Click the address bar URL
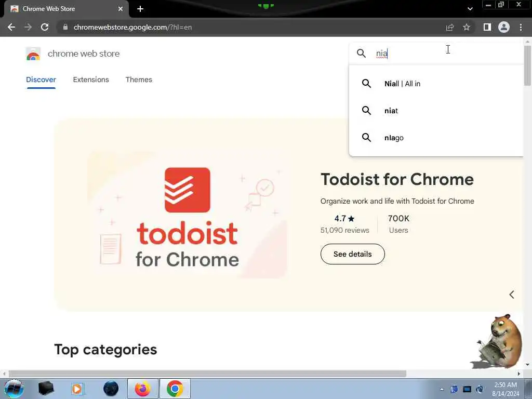Screen dimensions: 532x399 pyautogui.click(x=132, y=27)
